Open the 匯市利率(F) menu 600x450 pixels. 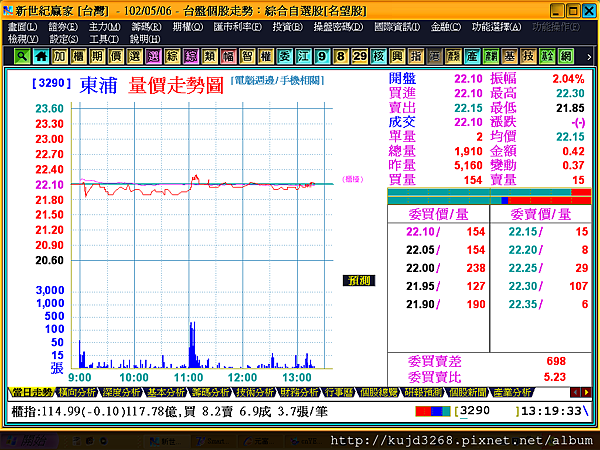[238, 27]
